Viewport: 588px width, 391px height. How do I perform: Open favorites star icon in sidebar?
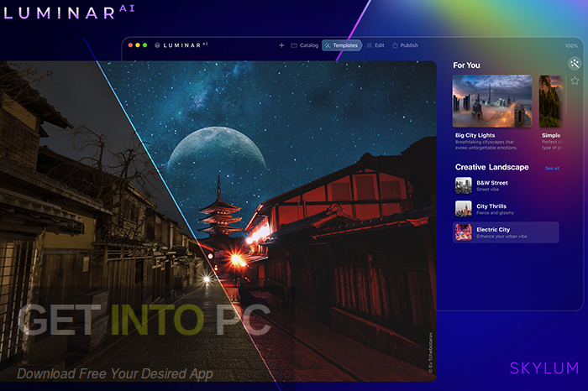click(x=575, y=81)
